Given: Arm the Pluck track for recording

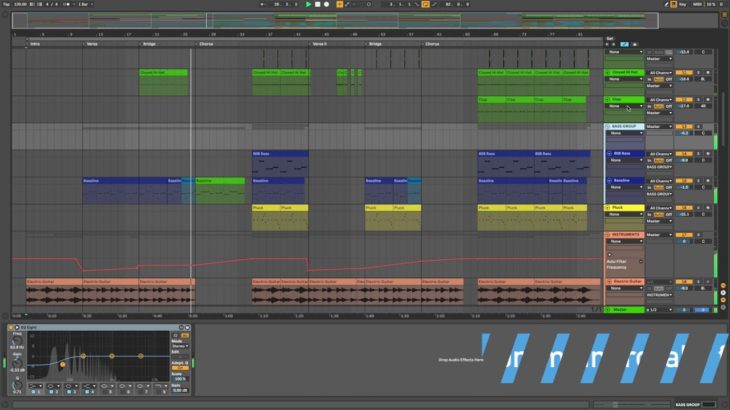Looking at the screenshot, I should coord(708,208).
